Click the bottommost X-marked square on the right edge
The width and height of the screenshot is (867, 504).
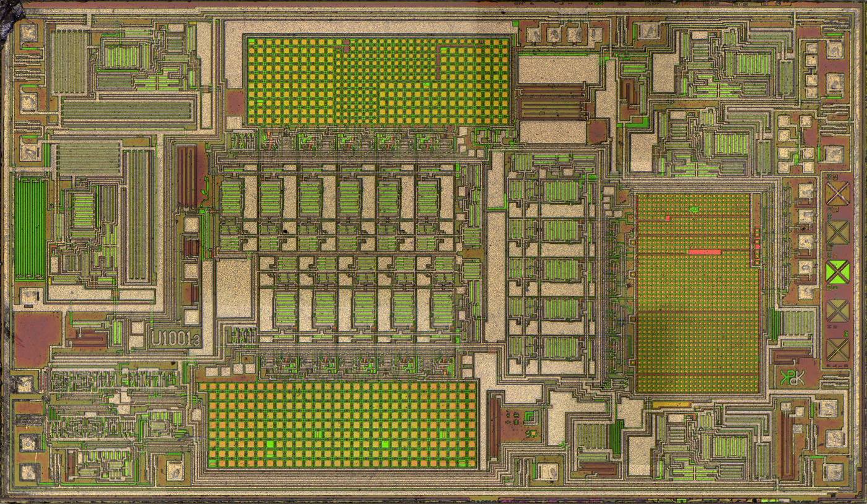837,349
